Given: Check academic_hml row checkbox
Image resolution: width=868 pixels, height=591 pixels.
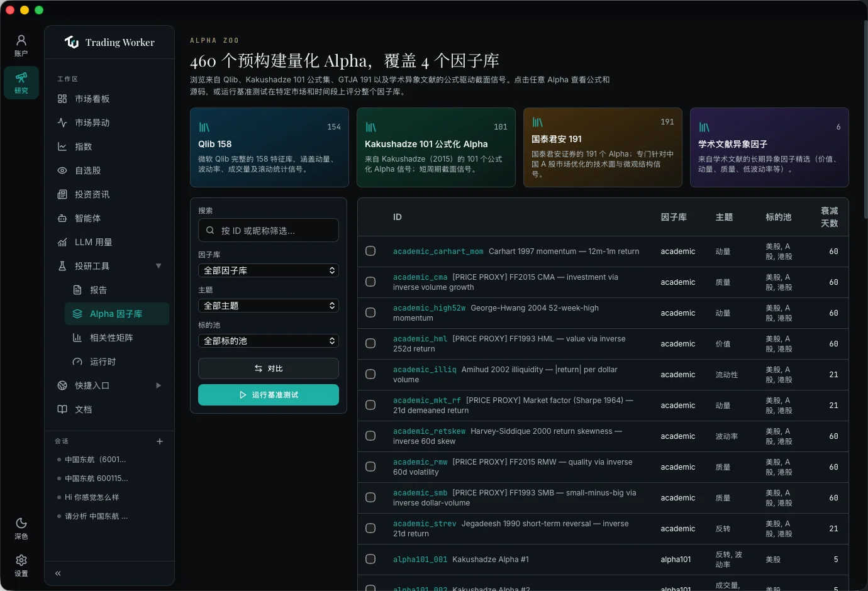Looking at the screenshot, I should (370, 343).
